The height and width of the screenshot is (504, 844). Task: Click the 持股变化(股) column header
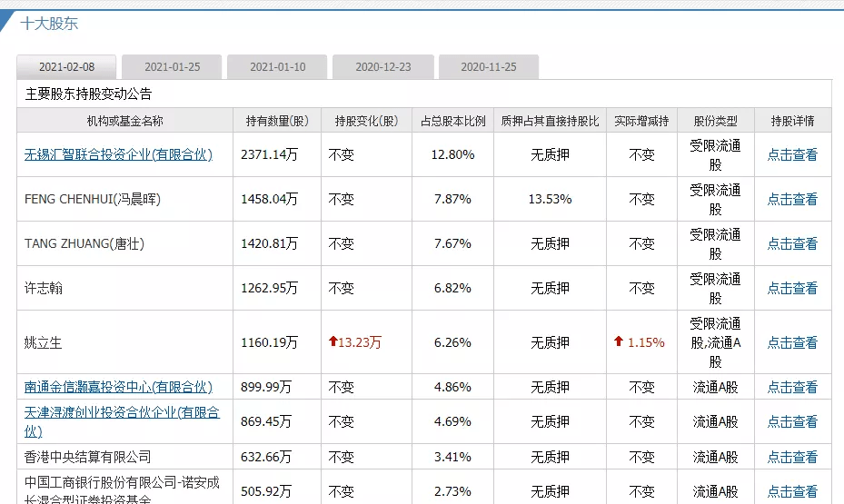click(366, 121)
